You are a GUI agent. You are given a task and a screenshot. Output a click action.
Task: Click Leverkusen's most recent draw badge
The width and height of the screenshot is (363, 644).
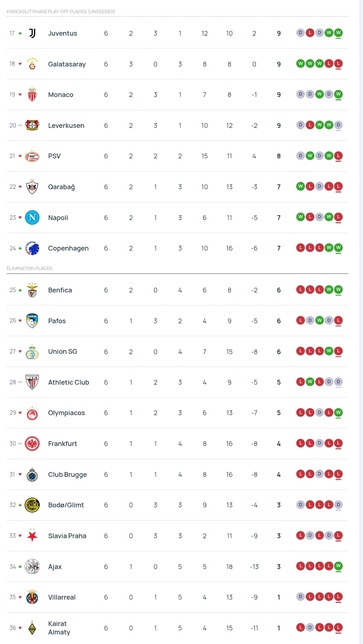point(338,125)
